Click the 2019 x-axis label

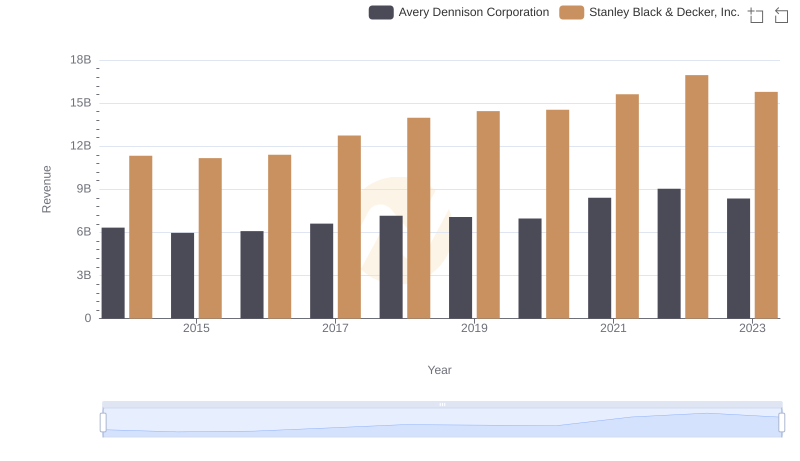tap(474, 328)
